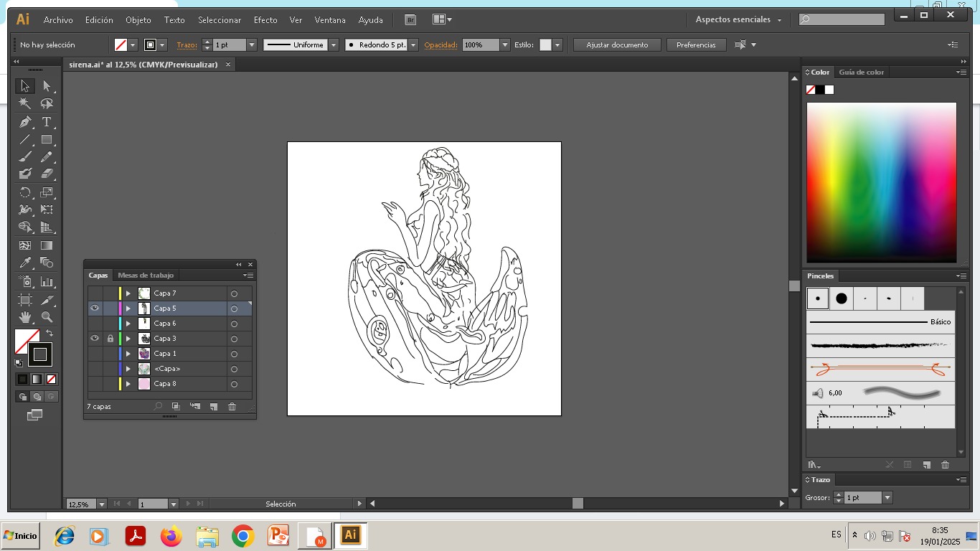Screen dimensions: 980x551
Task: Select the Artboard tool
Action: [x=25, y=300]
